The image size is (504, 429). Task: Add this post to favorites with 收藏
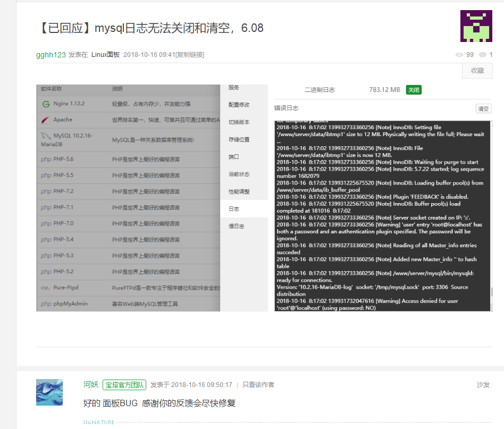477,71
